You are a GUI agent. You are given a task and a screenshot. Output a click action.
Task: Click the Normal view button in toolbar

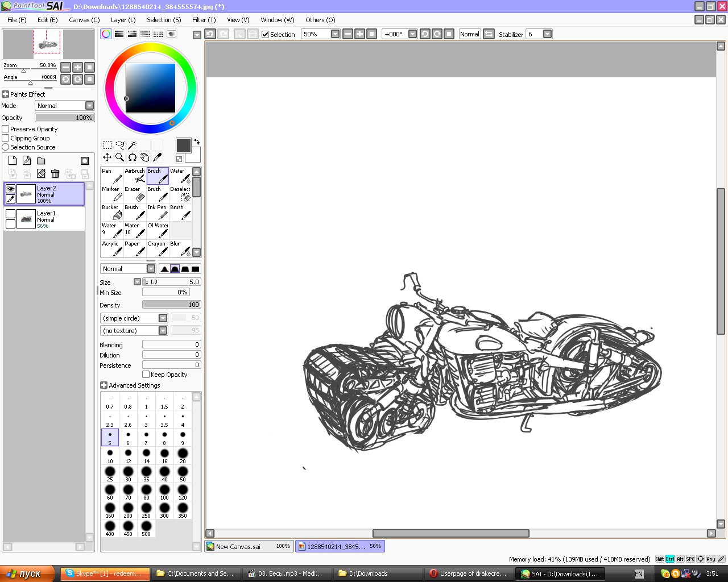click(x=470, y=34)
